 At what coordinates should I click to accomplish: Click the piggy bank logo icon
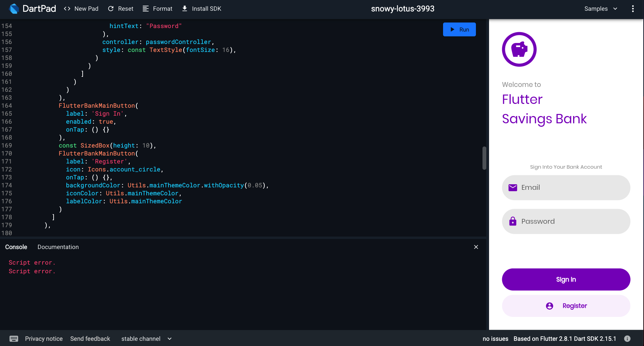point(519,50)
